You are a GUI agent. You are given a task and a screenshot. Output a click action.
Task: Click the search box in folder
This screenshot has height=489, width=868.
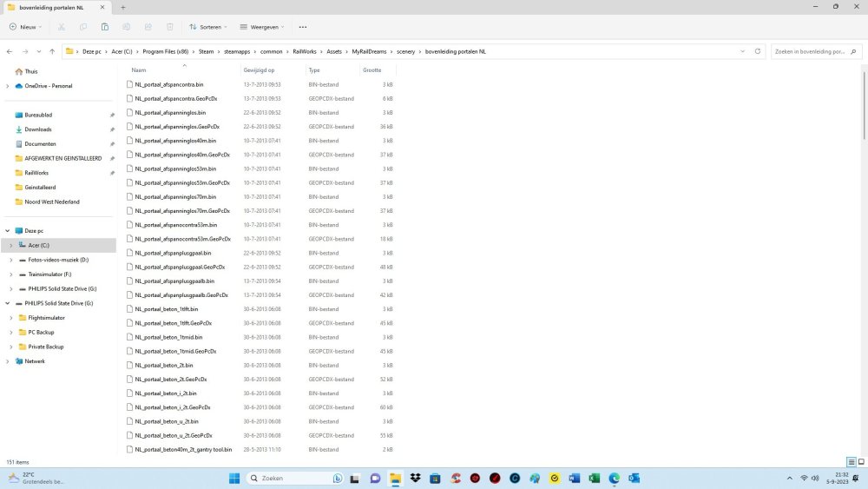point(809,52)
